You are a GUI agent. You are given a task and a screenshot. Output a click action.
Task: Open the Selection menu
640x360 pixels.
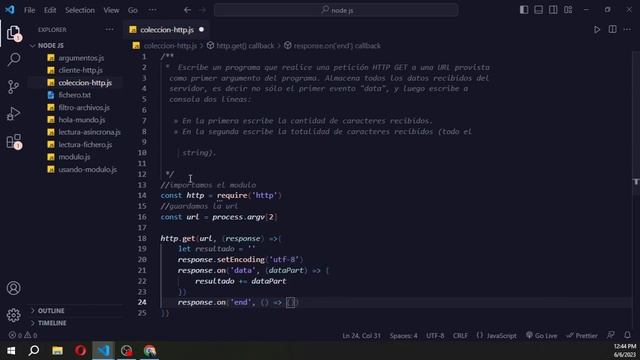click(80, 10)
